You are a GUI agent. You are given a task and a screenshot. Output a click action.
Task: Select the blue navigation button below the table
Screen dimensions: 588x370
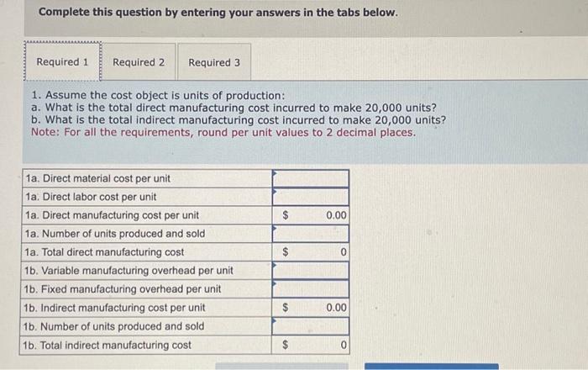pyautogui.click(x=432, y=367)
